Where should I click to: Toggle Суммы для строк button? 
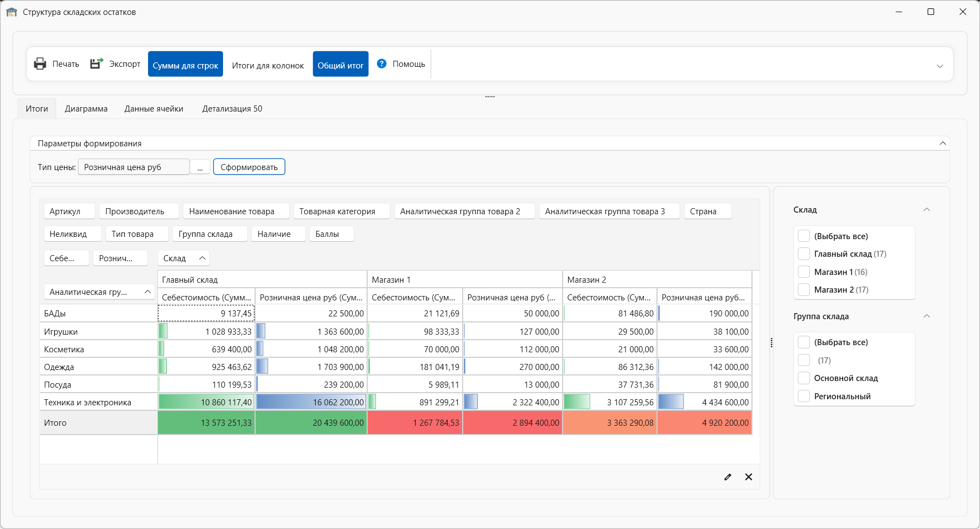186,64
